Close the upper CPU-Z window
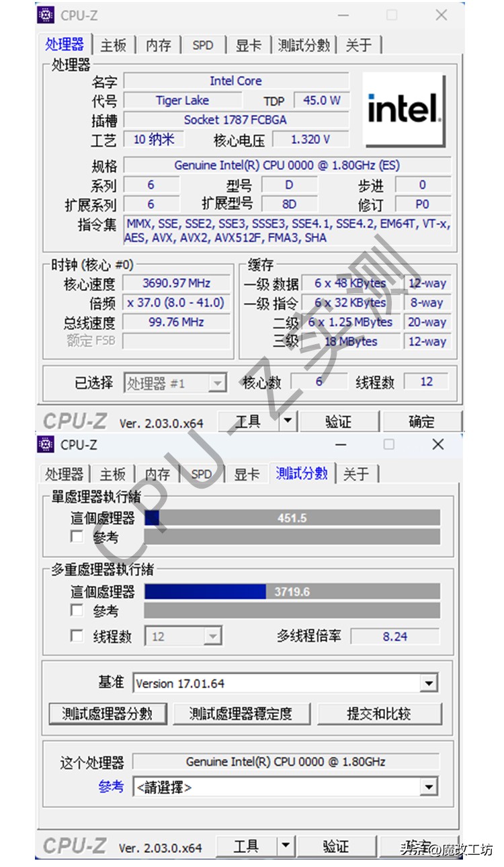The image size is (504, 867). (x=441, y=15)
